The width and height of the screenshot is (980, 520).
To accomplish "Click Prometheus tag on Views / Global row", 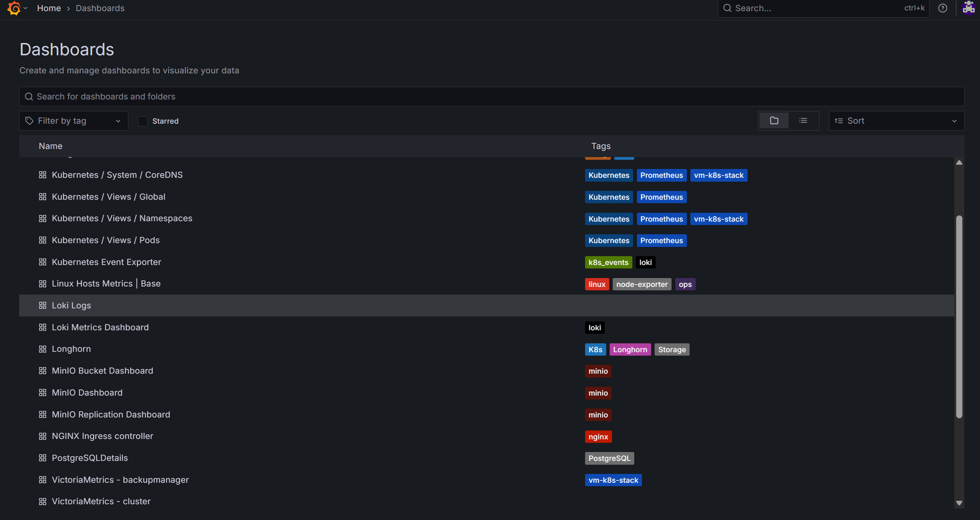I will tap(662, 197).
